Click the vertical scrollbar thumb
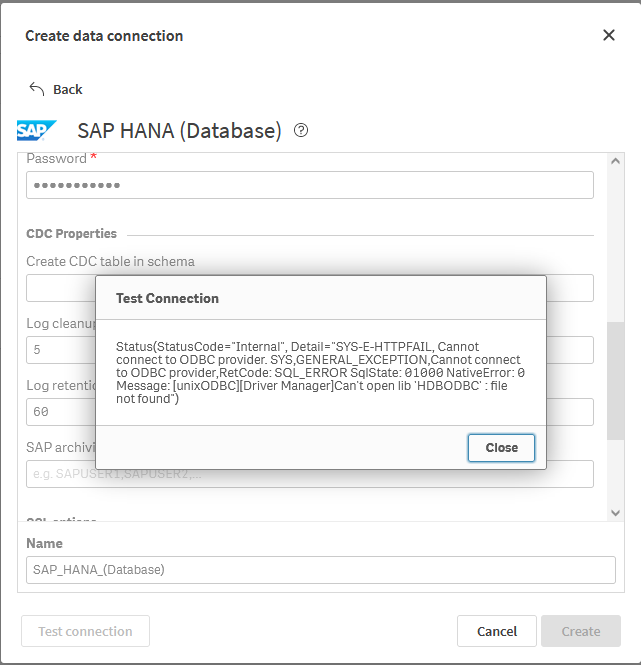 pyautogui.click(x=614, y=380)
